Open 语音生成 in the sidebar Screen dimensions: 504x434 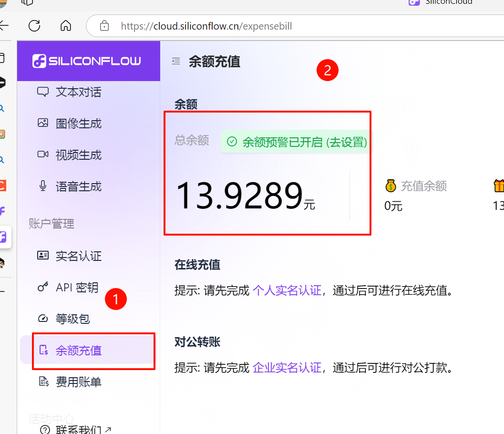point(78,186)
